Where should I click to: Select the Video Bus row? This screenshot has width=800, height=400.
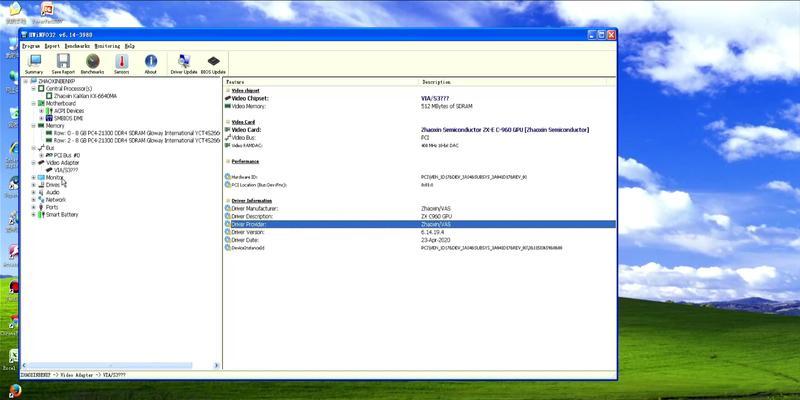pyautogui.click(x=419, y=138)
